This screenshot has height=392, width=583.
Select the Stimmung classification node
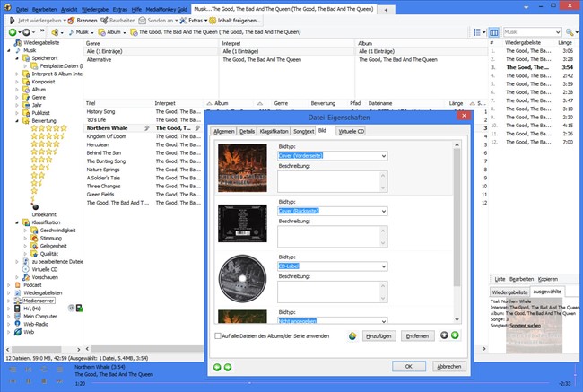(50, 238)
